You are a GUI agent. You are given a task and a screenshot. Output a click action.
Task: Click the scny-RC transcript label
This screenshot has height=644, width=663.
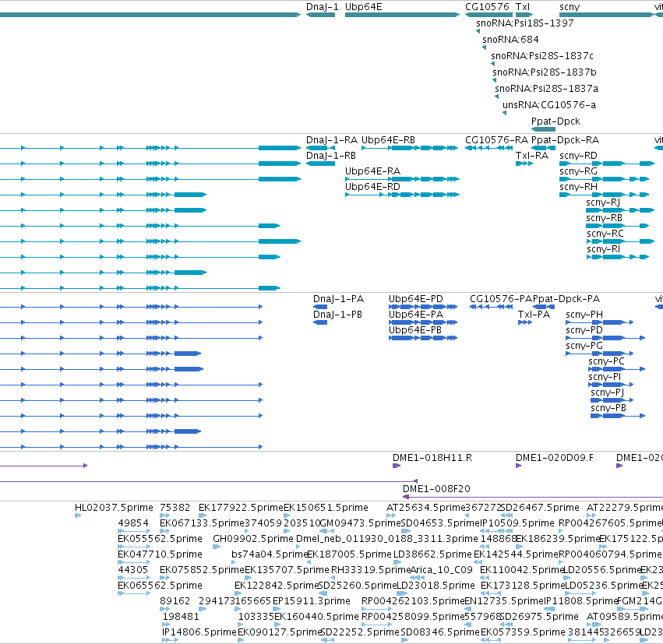click(x=605, y=234)
